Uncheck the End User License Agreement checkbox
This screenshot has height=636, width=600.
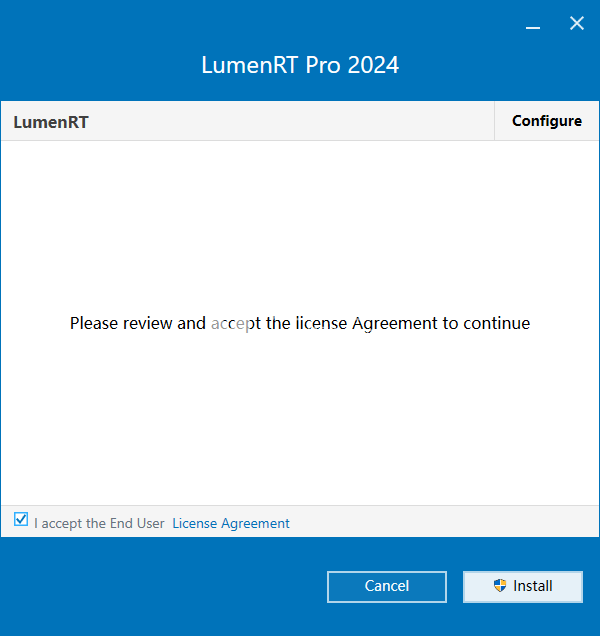pos(21,519)
